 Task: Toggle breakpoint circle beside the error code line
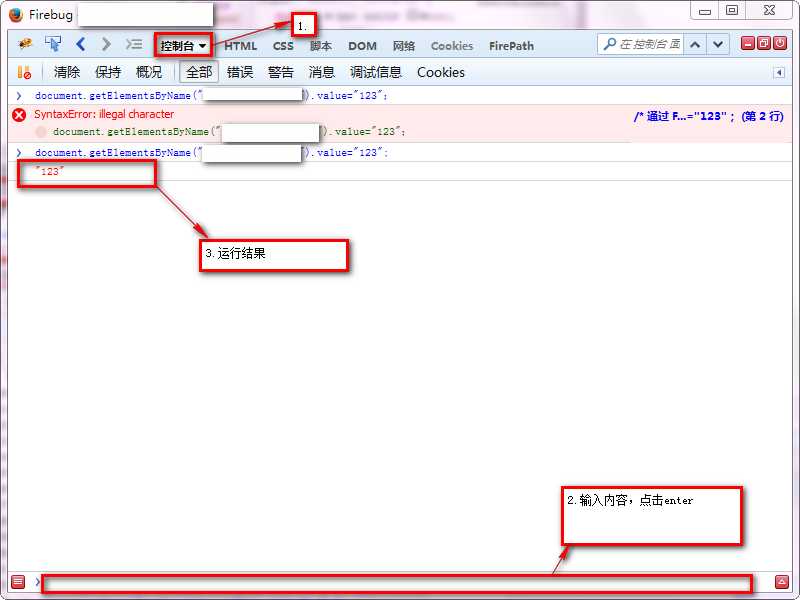point(41,132)
